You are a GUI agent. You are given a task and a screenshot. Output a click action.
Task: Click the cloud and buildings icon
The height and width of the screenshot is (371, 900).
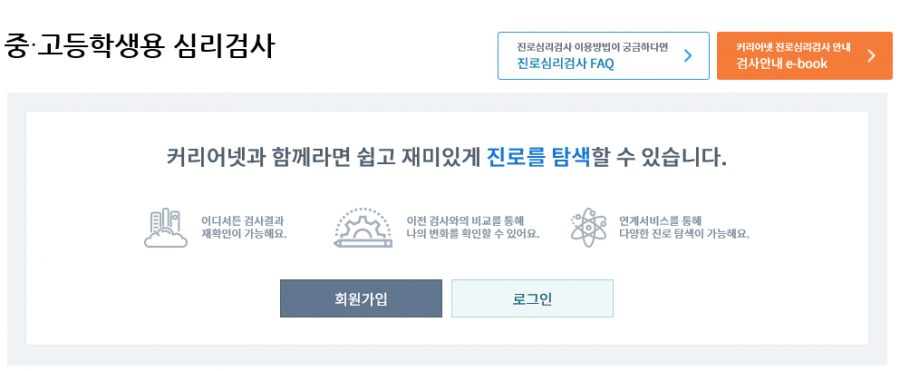tap(165, 228)
